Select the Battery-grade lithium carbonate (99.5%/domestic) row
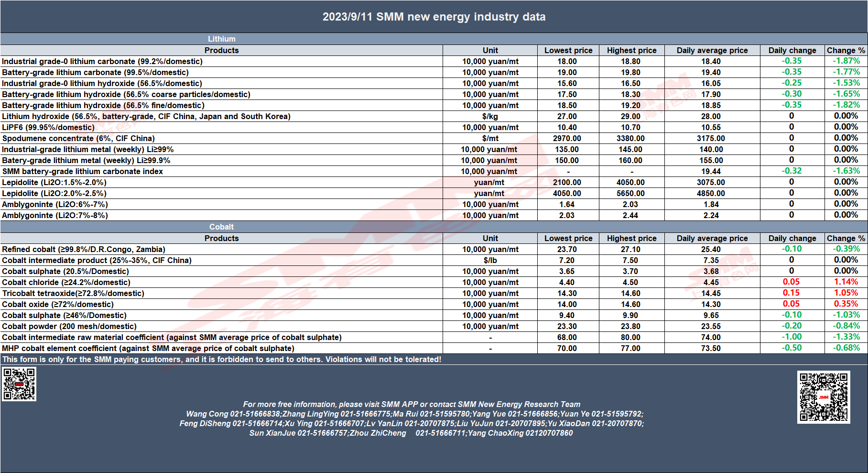868x473 pixels. [x=434, y=72]
